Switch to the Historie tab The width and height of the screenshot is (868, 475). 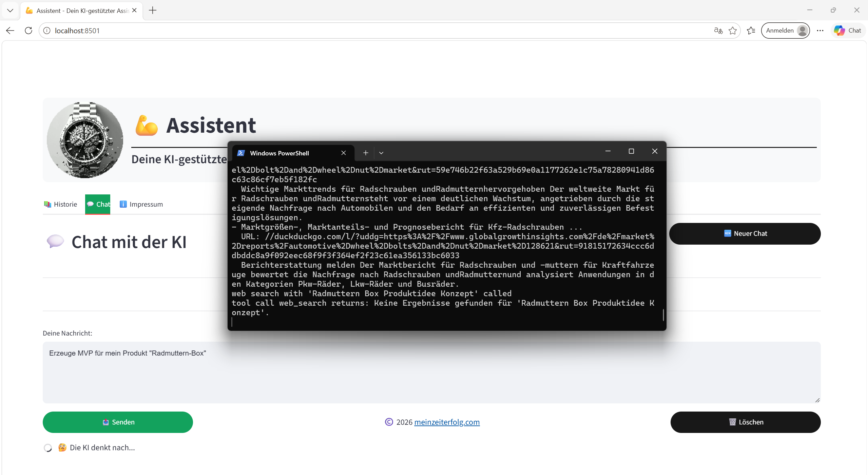tap(61, 204)
